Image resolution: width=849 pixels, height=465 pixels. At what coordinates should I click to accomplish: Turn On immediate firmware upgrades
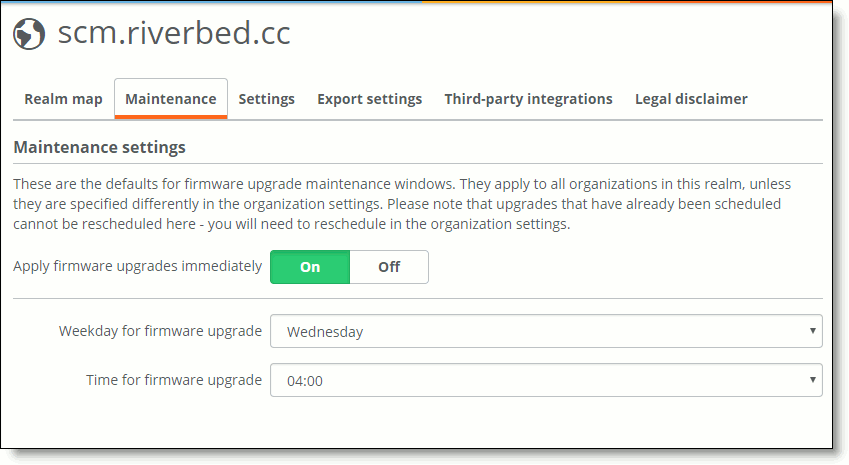(310, 267)
